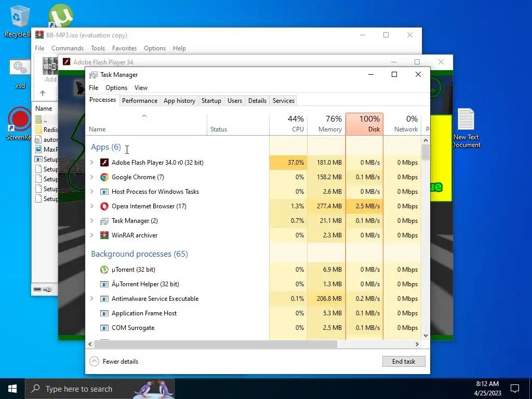Click the vertical scrollbar up arrow

pos(426,140)
